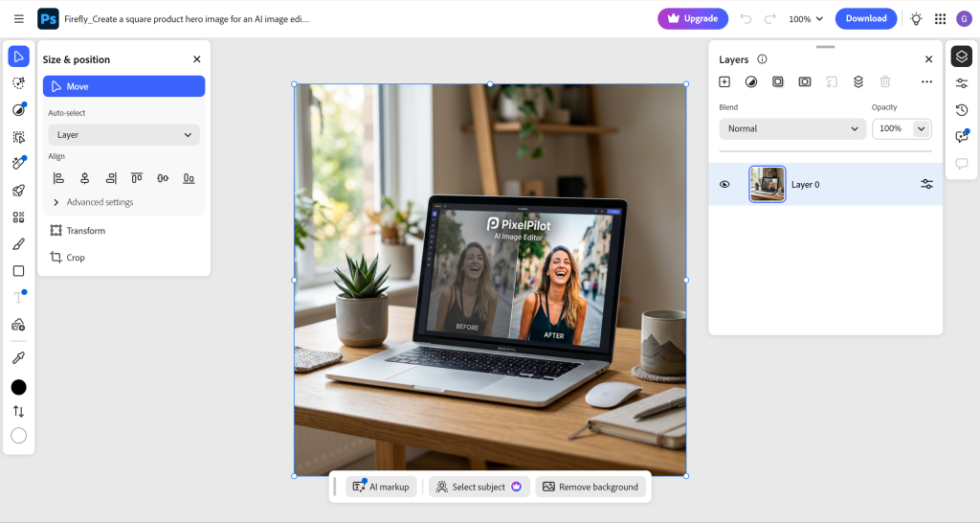Click the Download button
This screenshot has height=523, width=980.
[866, 19]
